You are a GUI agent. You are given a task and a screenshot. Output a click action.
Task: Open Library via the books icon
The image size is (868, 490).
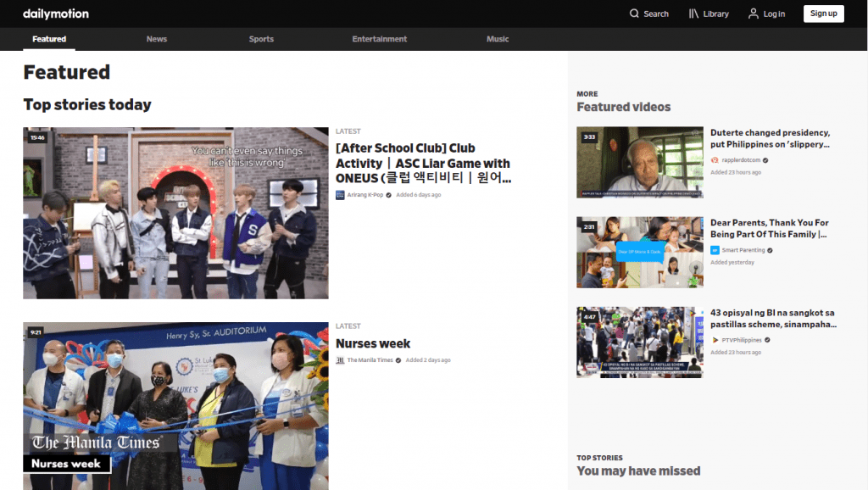(x=693, y=14)
